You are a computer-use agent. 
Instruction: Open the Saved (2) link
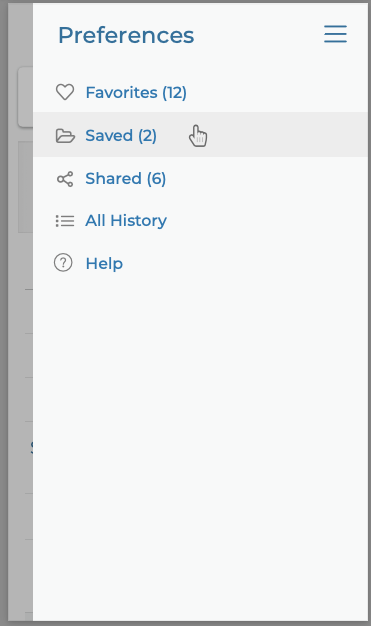click(121, 136)
